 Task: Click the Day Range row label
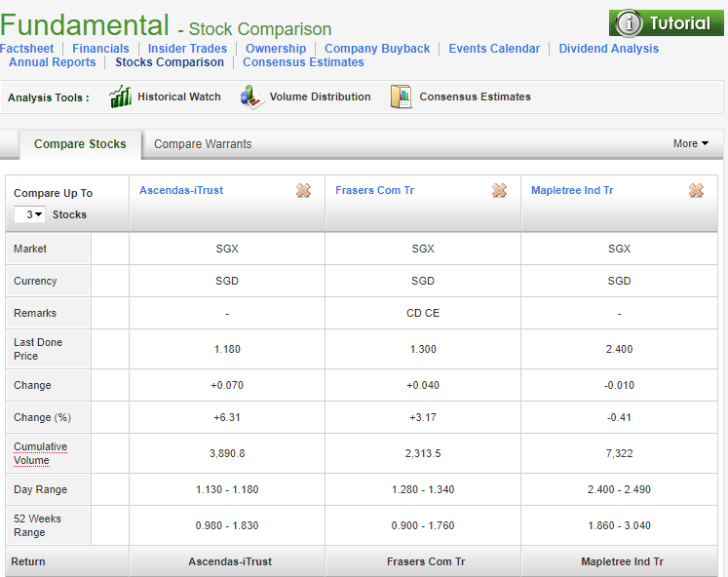[x=40, y=489]
